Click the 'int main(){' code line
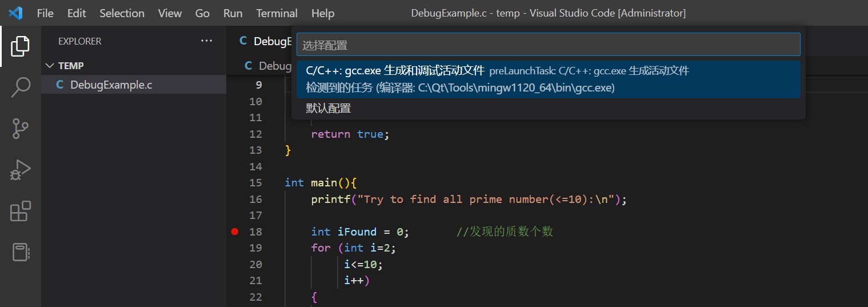This screenshot has width=868, height=307. (321, 182)
